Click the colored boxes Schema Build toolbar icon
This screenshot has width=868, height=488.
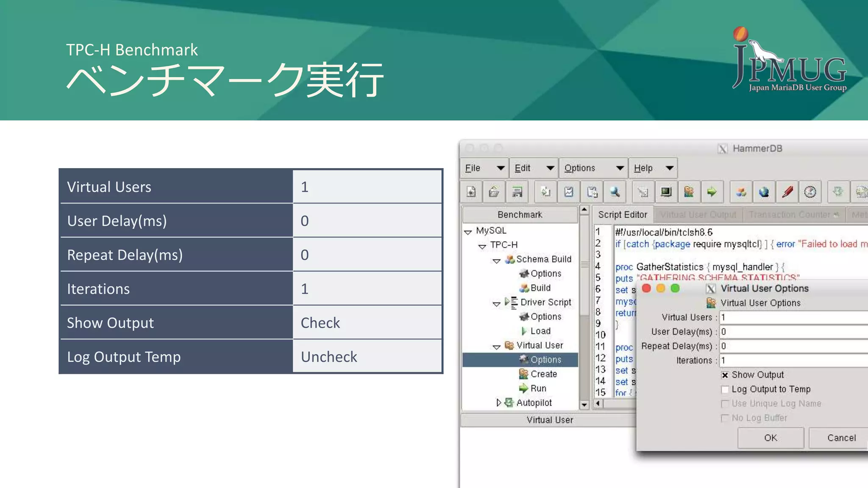pos(741,192)
